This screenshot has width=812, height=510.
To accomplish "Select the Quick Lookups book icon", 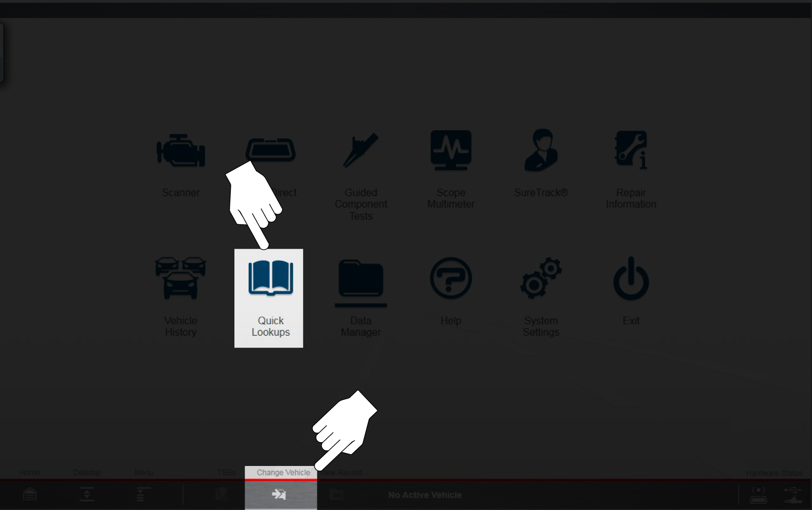I will (x=271, y=278).
